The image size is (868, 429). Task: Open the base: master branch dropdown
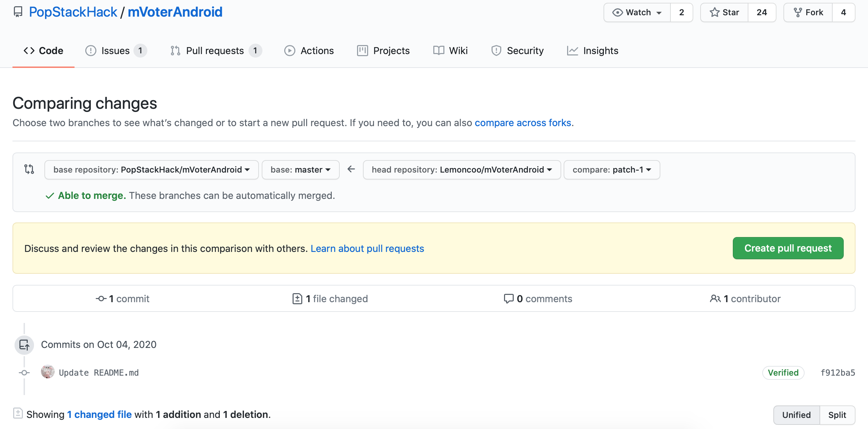point(300,170)
